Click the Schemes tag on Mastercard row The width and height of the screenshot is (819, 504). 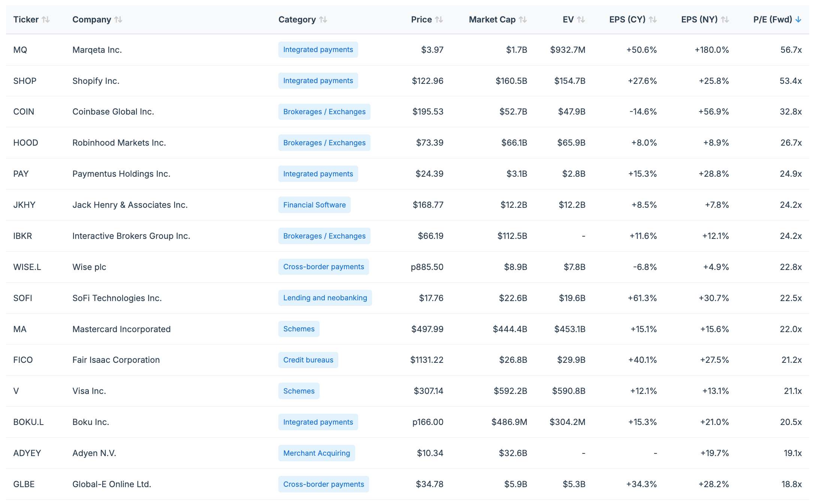(299, 329)
